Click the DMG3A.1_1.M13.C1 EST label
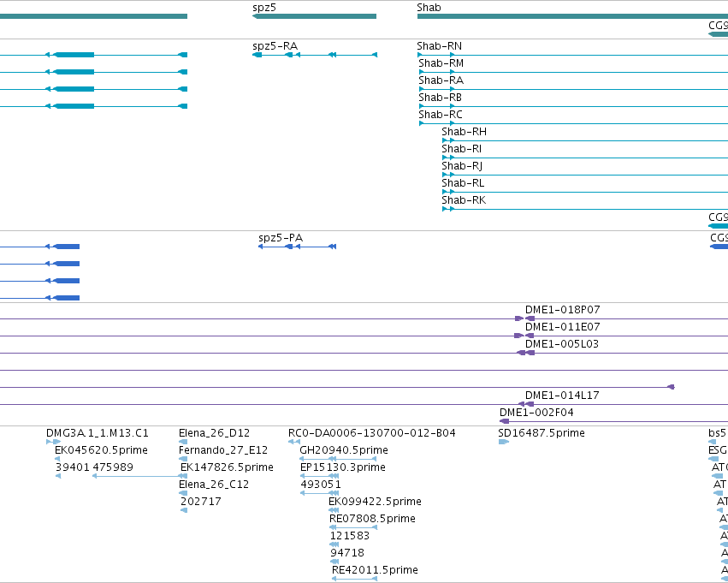728x583 pixels. click(98, 433)
